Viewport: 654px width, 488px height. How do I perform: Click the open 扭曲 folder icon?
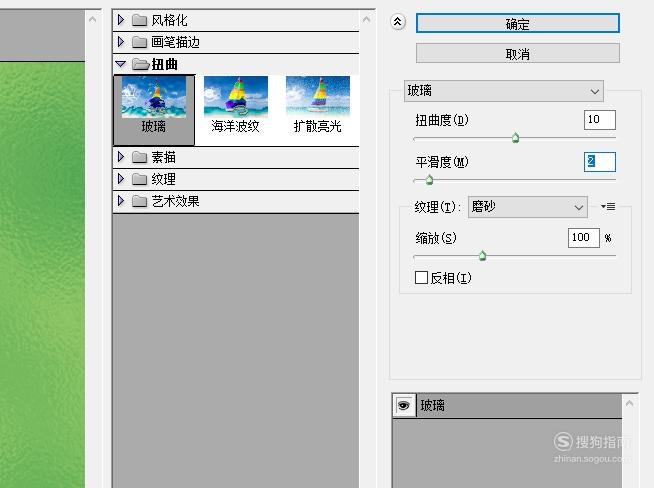[x=141, y=64]
